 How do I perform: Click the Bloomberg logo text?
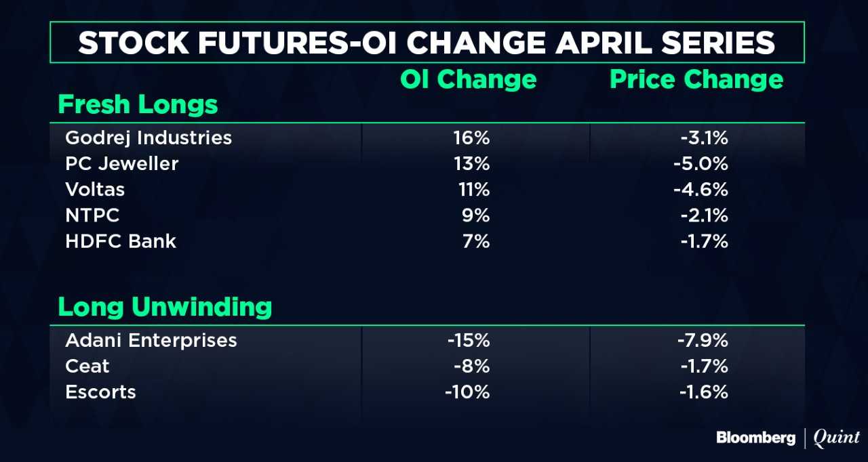(x=755, y=438)
